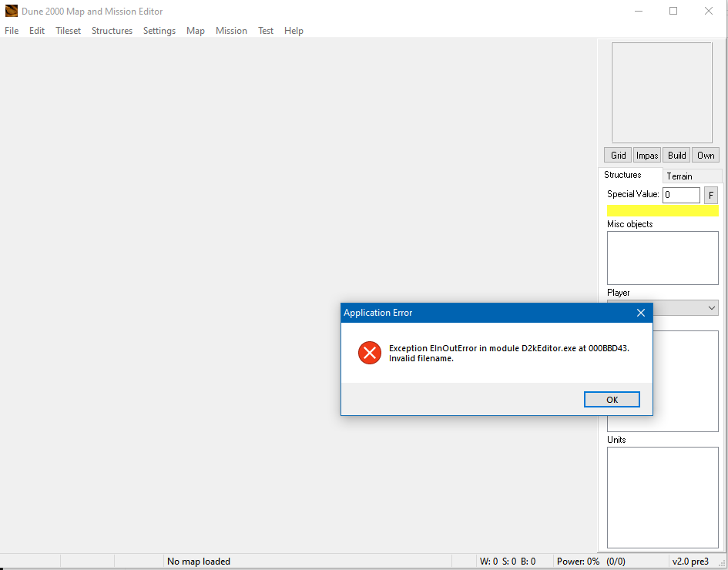Screen dimensions: 728x570
Task: Click the minimap preview area
Action: point(662,92)
